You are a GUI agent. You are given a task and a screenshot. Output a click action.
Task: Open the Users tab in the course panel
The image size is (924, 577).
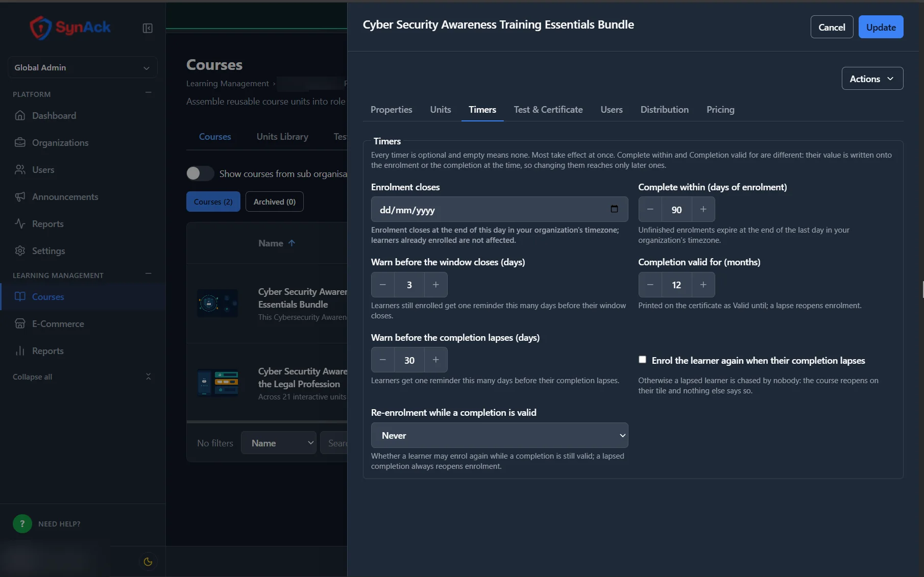[611, 110]
